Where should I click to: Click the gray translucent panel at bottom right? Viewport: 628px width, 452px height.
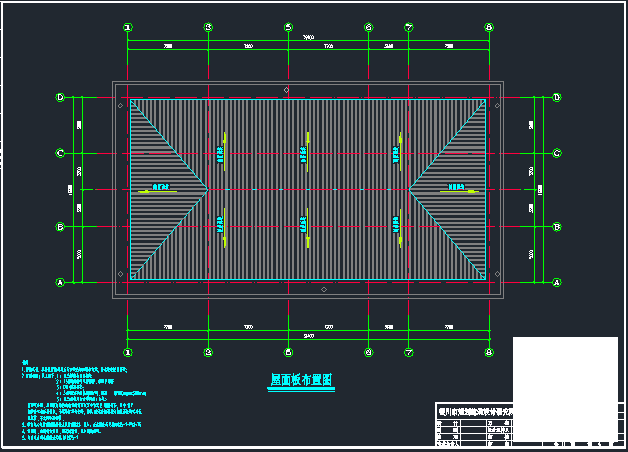(565, 372)
